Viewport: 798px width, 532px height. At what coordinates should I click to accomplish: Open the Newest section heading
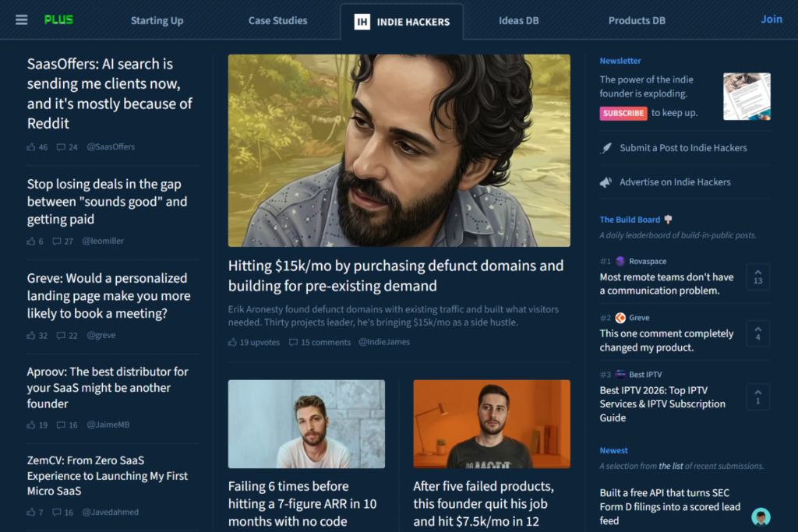tap(613, 451)
